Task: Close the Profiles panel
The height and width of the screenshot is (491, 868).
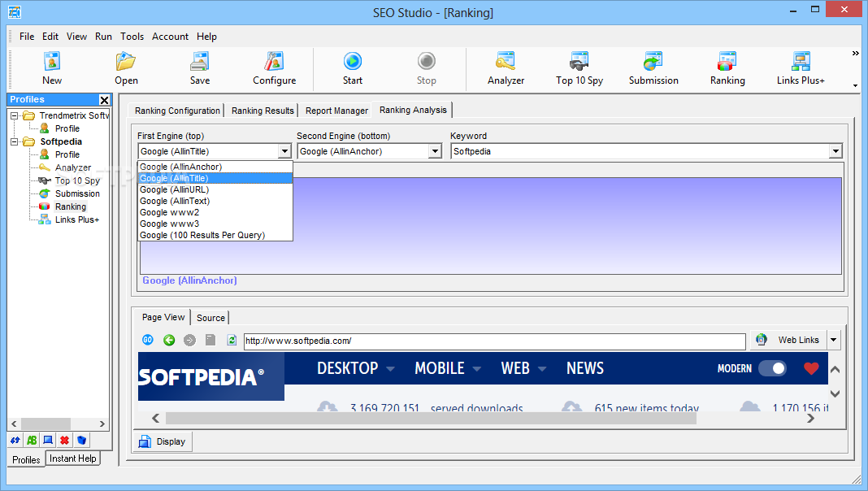Action: pos(104,100)
